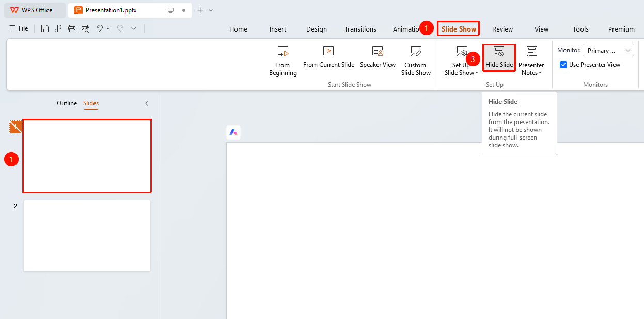
Task: Go to the Transitions tab
Action: [360, 29]
